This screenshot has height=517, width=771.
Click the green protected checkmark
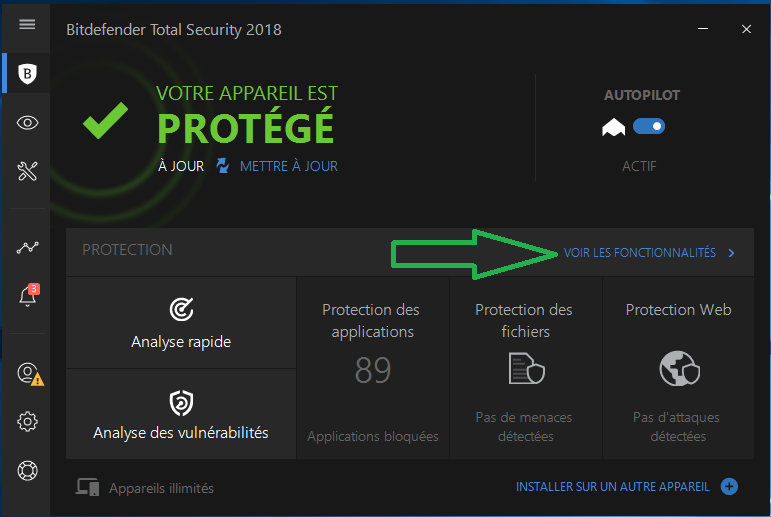pyautogui.click(x=105, y=121)
